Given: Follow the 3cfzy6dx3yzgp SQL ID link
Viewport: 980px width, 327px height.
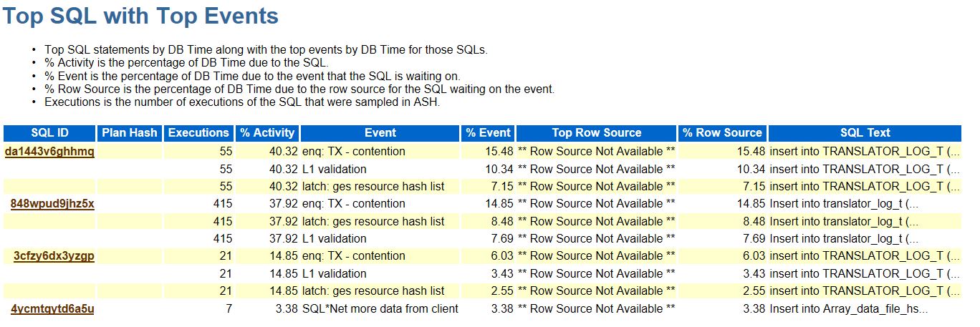Looking at the screenshot, I should tap(54, 256).
